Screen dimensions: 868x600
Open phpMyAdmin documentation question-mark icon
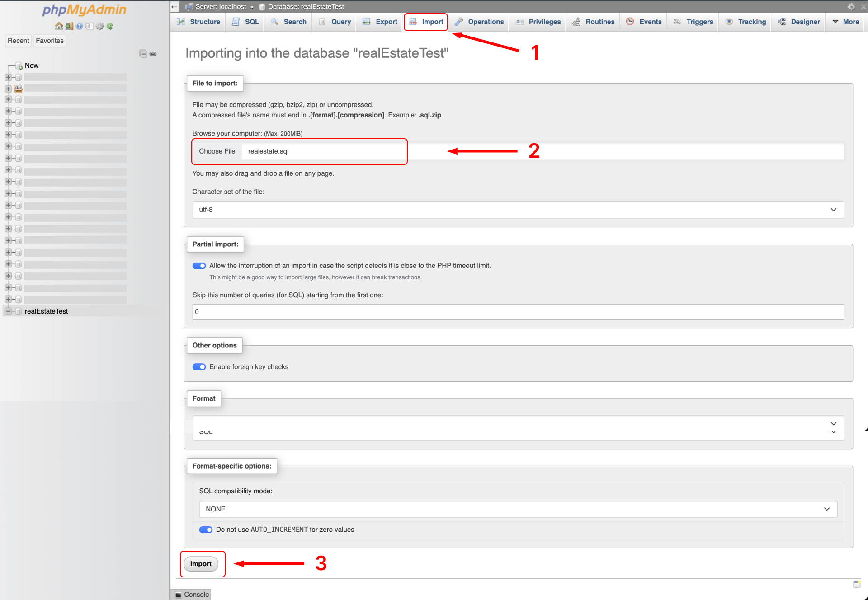pyautogui.click(x=80, y=26)
